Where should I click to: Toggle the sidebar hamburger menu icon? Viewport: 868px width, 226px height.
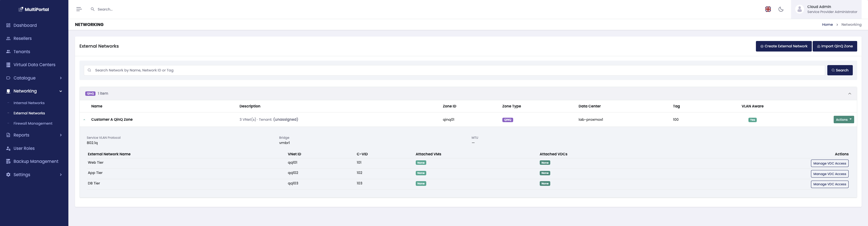click(x=79, y=9)
